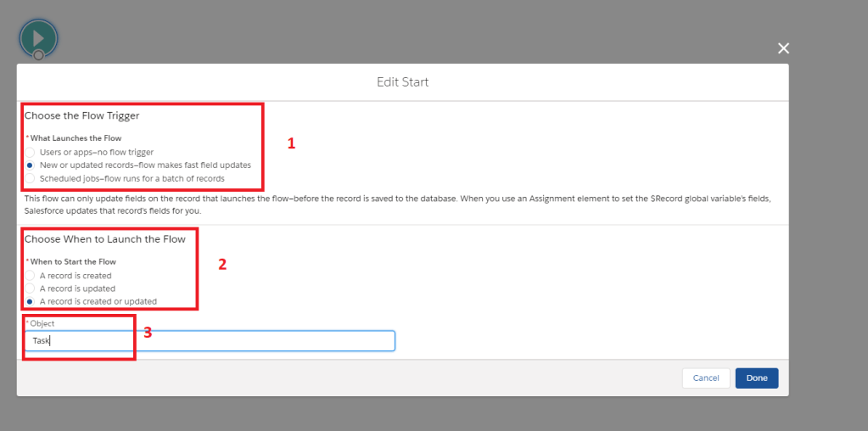Select 'Scheduled jobs' flow trigger radio
Viewport: 868px width, 431px height.
pyautogui.click(x=31, y=178)
